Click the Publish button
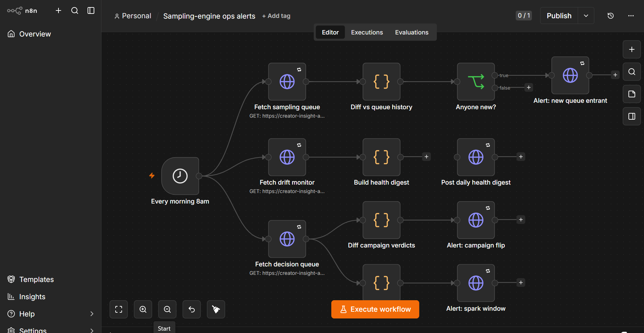 click(x=559, y=16)
